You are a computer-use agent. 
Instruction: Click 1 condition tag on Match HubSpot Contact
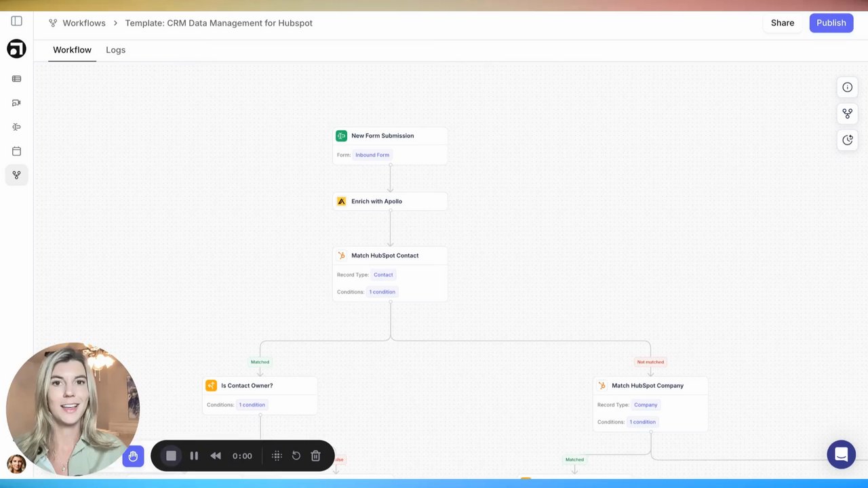pos(382,292)
